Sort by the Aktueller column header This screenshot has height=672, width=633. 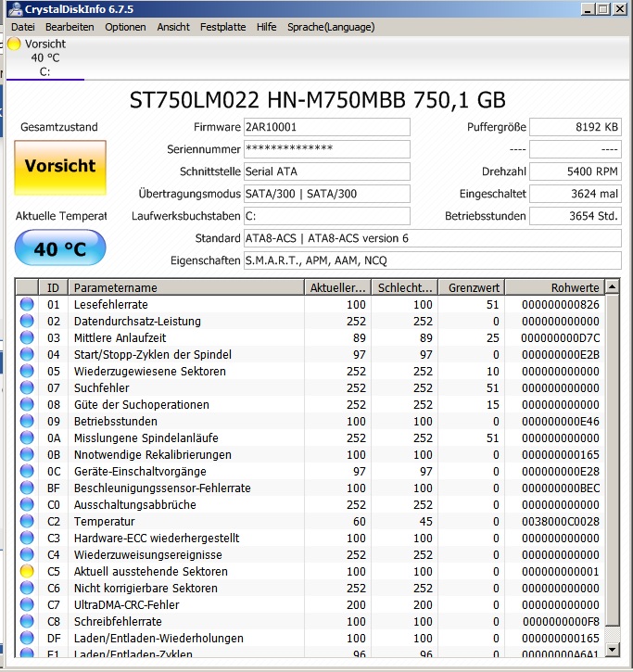pos(337,287)
